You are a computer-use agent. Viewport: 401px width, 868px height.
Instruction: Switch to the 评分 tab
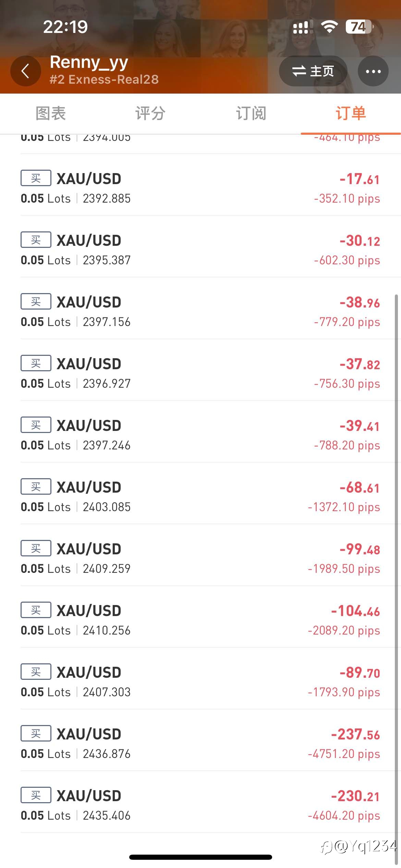pos(150,113)
